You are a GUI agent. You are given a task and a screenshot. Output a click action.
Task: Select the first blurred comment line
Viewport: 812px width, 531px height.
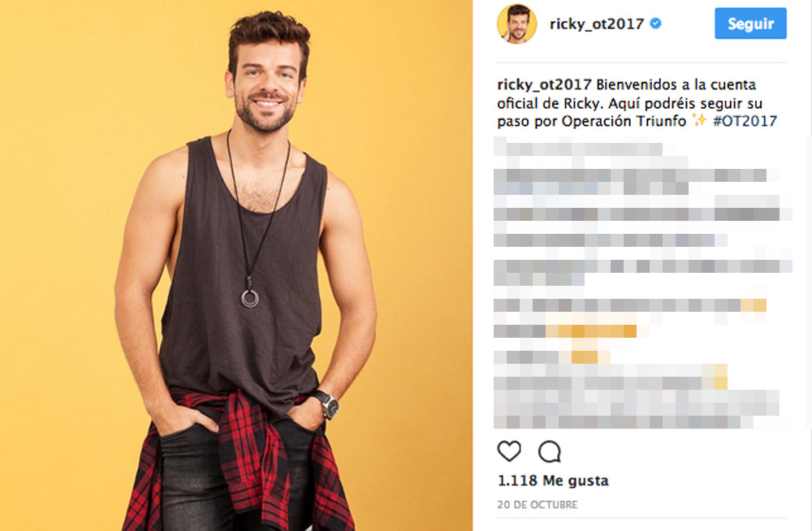tap(578, 147)
